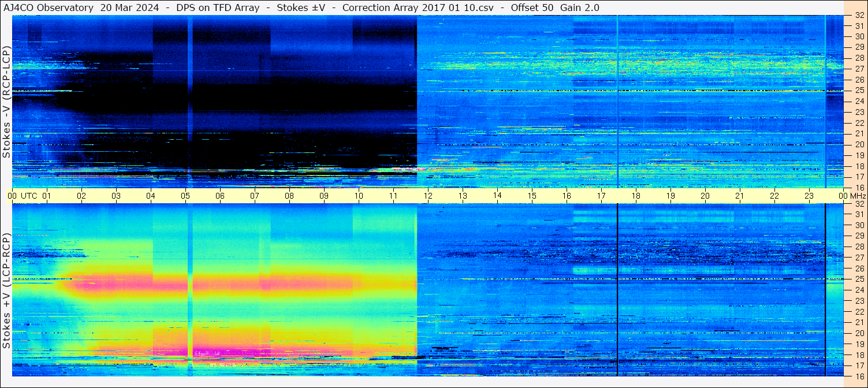Click the 25 MHz tick of Stokes -V panel
This screenshot has height=388, width=868.
click(859, 90)
